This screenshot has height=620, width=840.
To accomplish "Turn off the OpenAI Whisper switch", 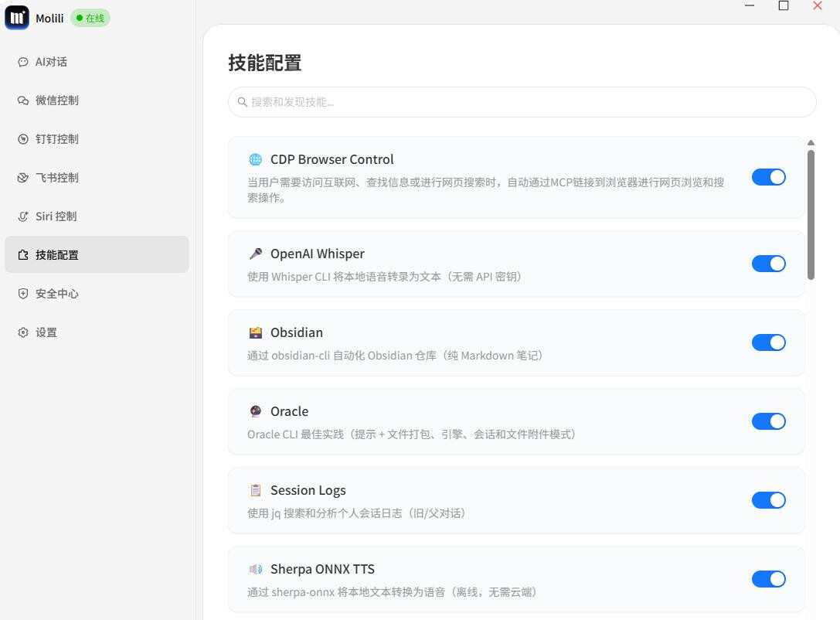I will [x=768, y=264].
